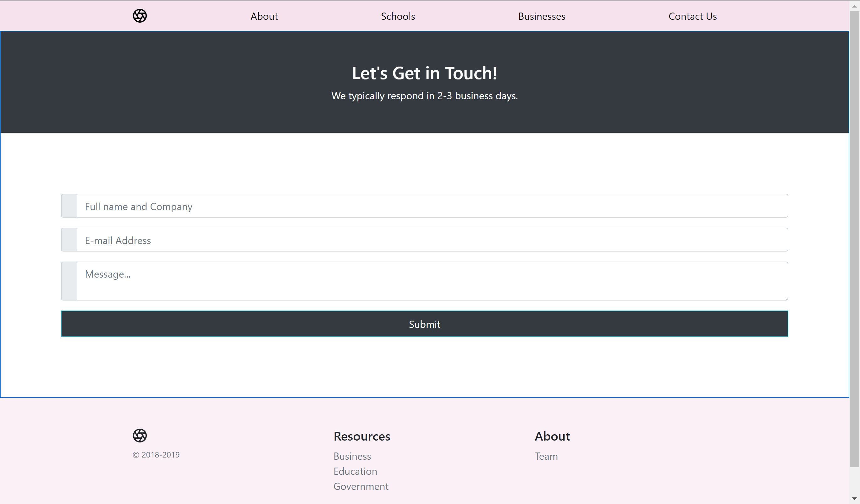Click the aperture logo in the footer
Viewport: 860px width, 504px height.
[140, 436]
